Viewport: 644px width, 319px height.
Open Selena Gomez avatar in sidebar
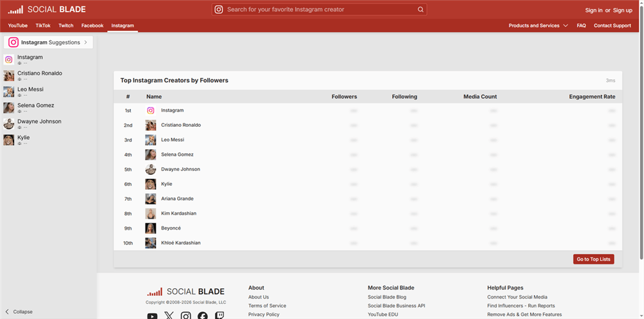8,107
